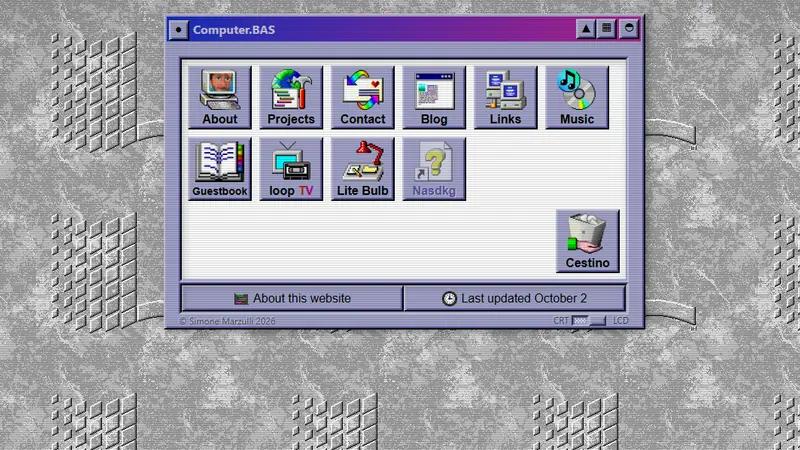Open the Contact envelope icon

point(362,97)
